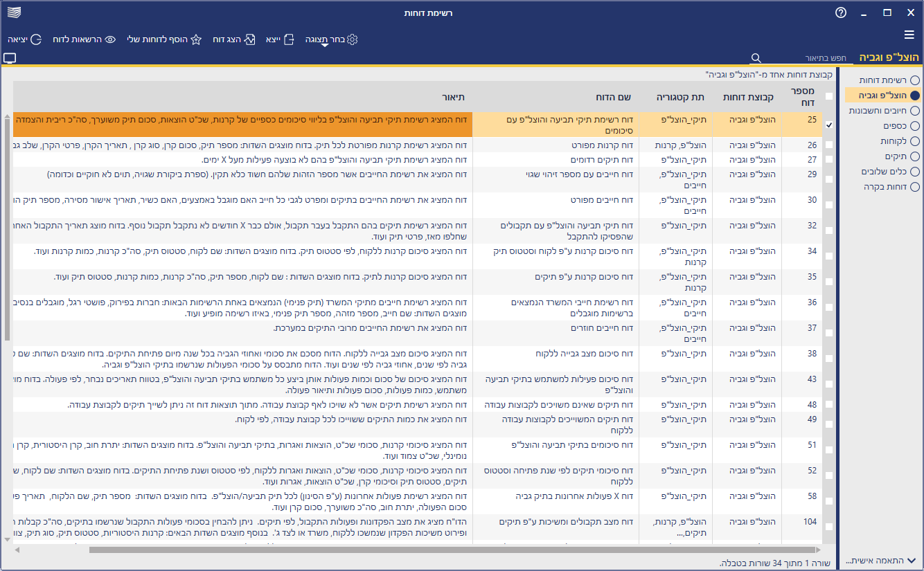Viewport: 924px width, 571px height.
Task: Click ייצא export button
Action: [281, 39]
